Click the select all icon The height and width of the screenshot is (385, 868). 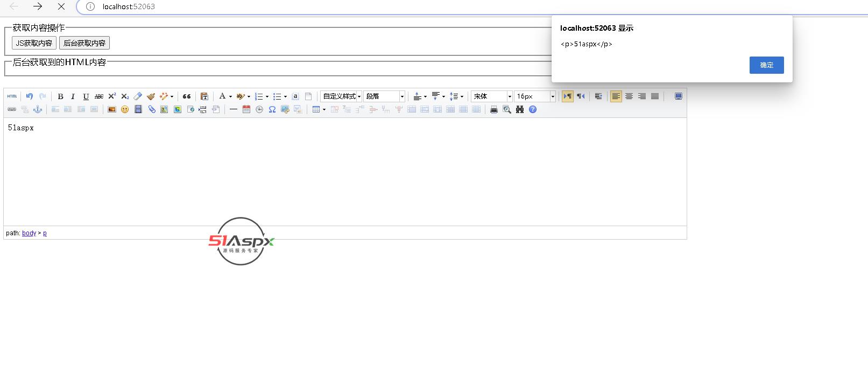click(x=295, y=96)
